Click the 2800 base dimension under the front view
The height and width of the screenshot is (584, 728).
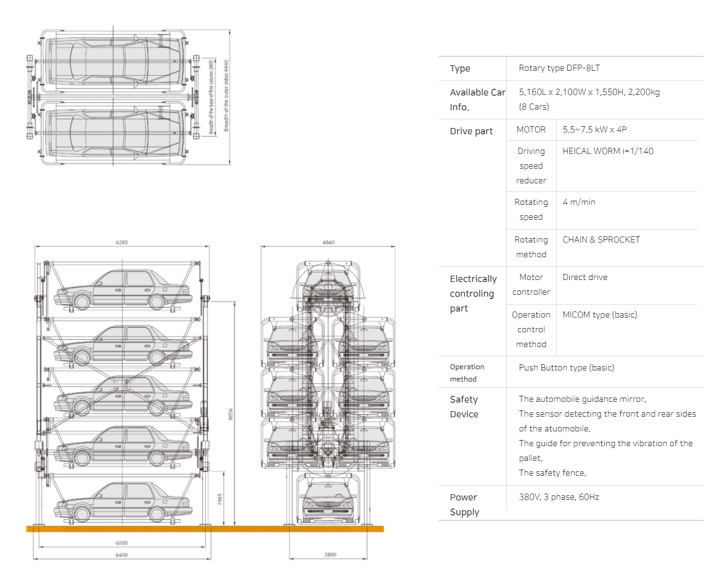[330, 555]
